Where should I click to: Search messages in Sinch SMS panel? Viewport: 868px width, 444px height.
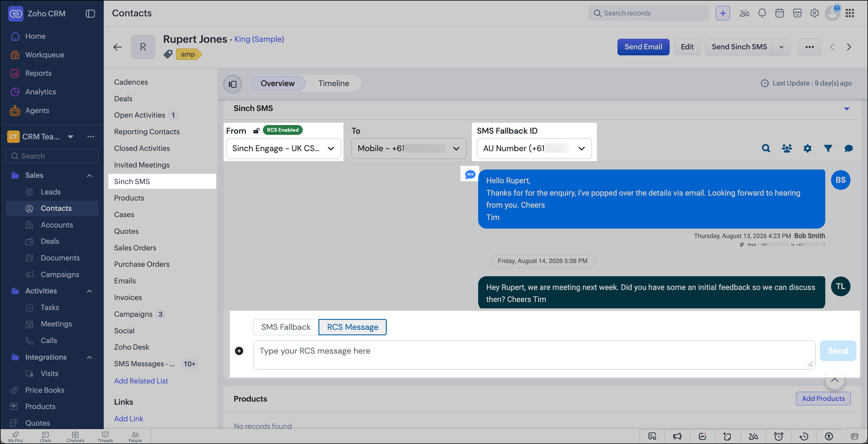click(766, 148)
